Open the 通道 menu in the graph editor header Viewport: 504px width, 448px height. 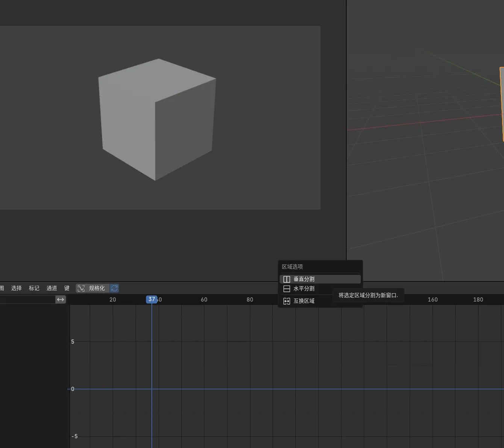coord(52,288)
